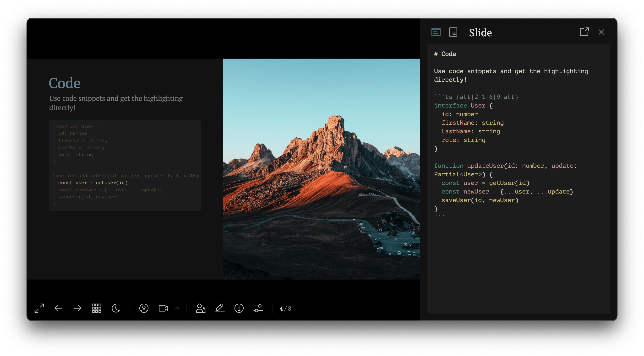This screenshot has height=356, width=644.
Task: Switch editor to the slide content tab
Action: pyautogui.click(x=436, y=32)
